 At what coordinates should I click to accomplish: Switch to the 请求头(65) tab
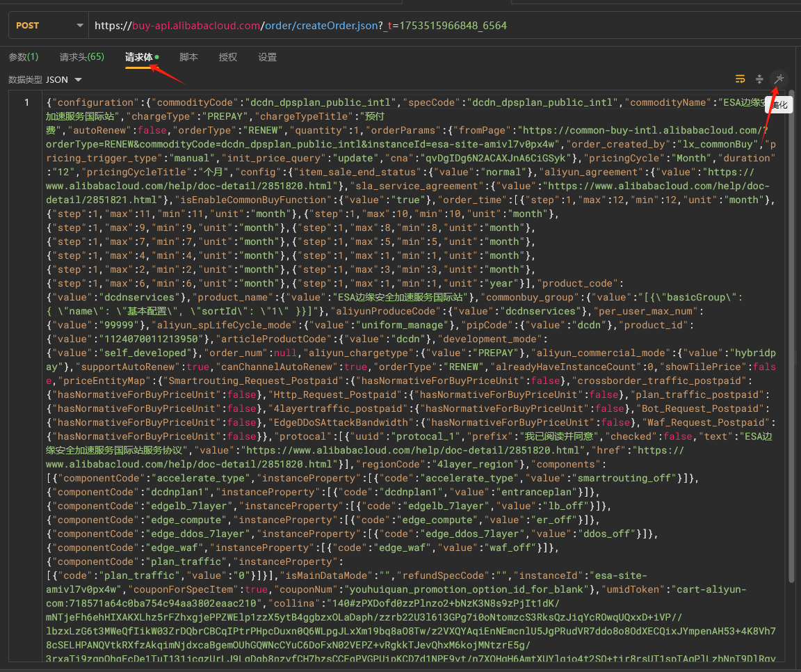[x=82, y=57]
